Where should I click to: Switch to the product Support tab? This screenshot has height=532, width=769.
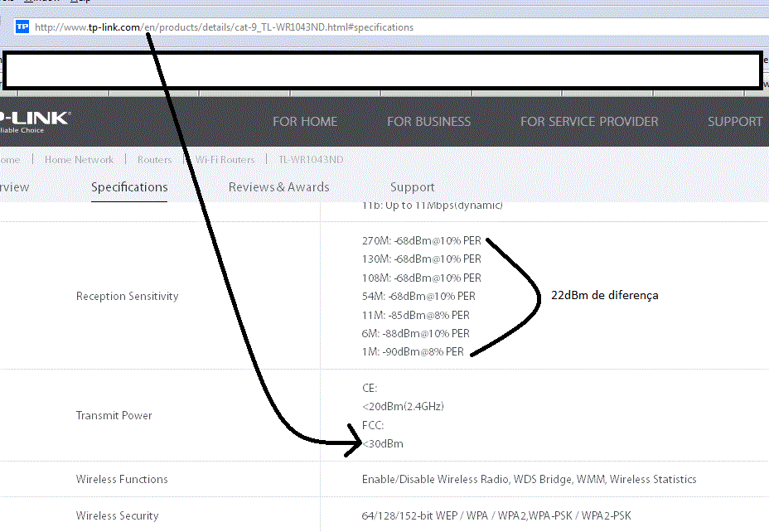pos(413,187)
